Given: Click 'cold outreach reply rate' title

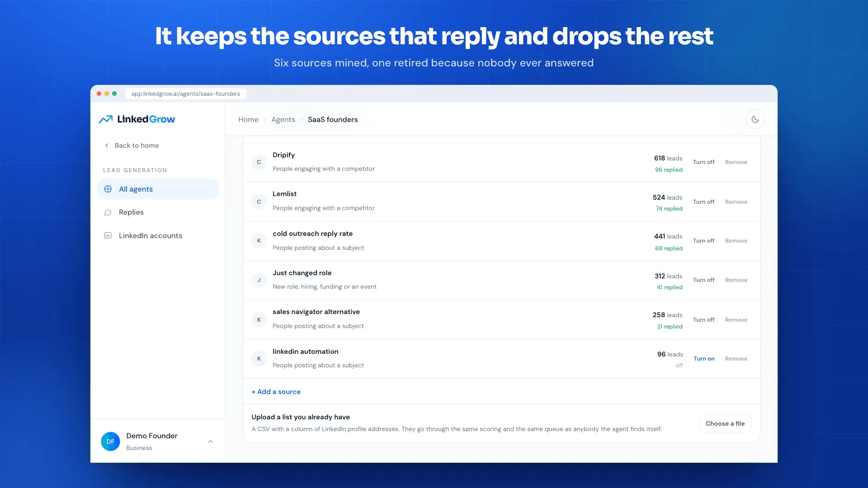Looking at the screenshot, I should point(312,234).
